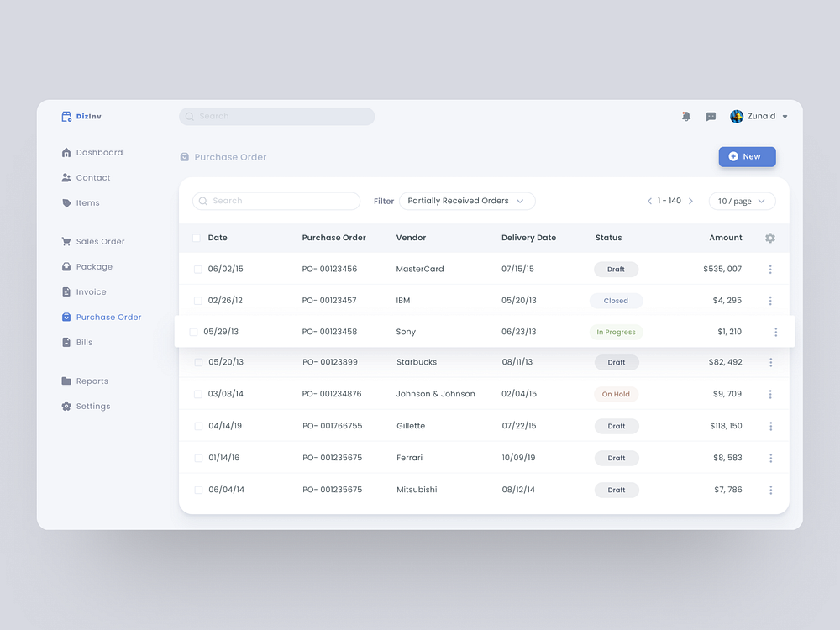
Task: Click the column settings gear above Amount
Action: click(x=770, y=238)
